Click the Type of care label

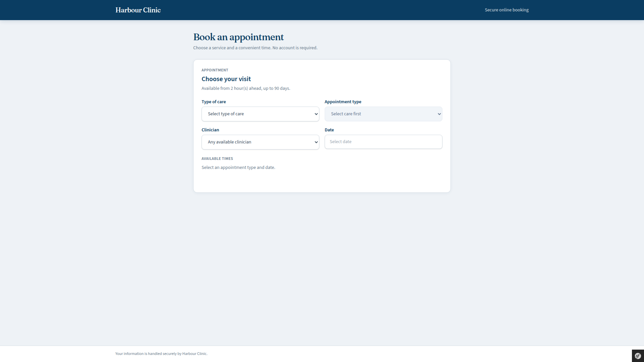pos(214,102)
